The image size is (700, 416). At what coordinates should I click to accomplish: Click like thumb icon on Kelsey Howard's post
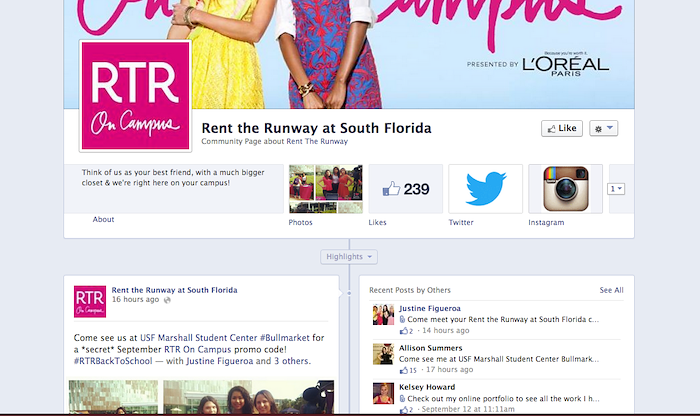click(x=404, y=409)
